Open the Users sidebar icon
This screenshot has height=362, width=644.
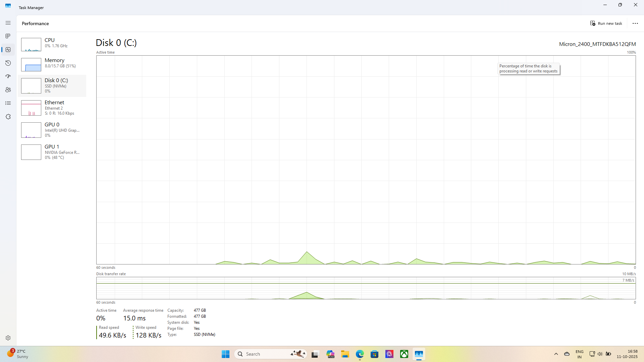point(8,90)
